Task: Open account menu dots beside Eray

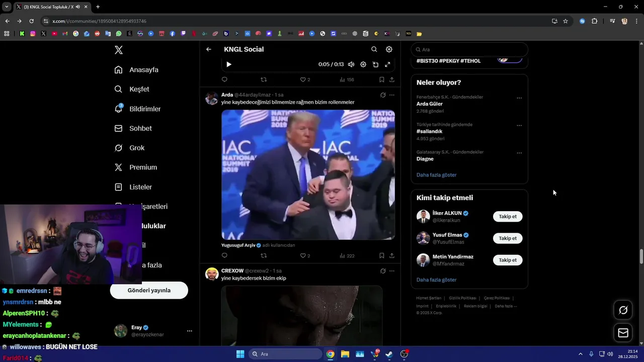Action: (190, 331)
